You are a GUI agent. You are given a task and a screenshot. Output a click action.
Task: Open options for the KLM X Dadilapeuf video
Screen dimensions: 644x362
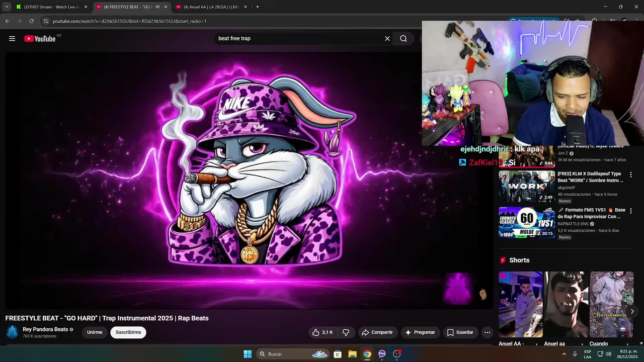click(631, 174)
